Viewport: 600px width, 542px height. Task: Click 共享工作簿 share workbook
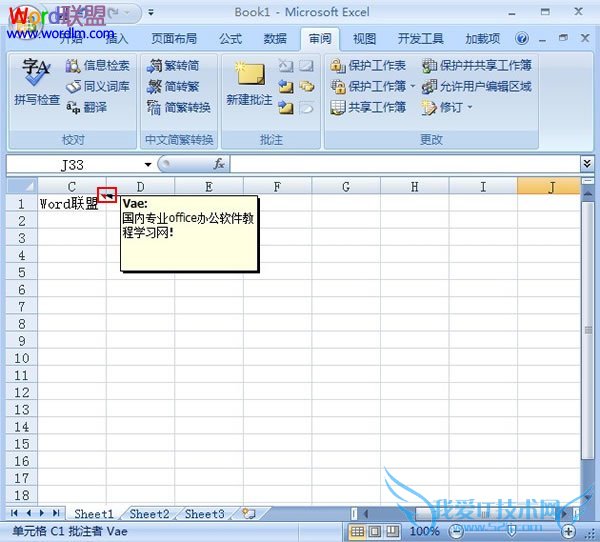368,107
